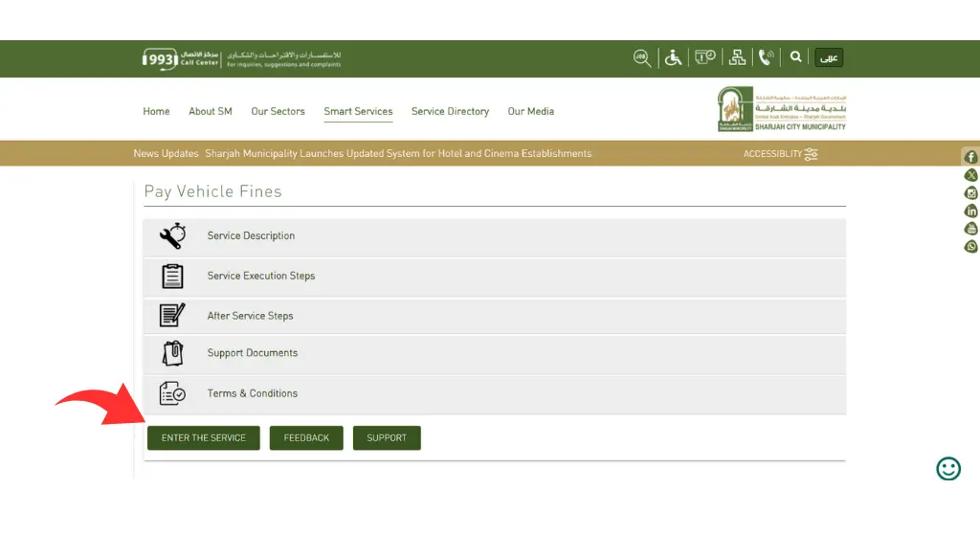The height and width of the screenshot is (534, 980).
Task: Expand the Service Description section
Action: click(495, 237)
